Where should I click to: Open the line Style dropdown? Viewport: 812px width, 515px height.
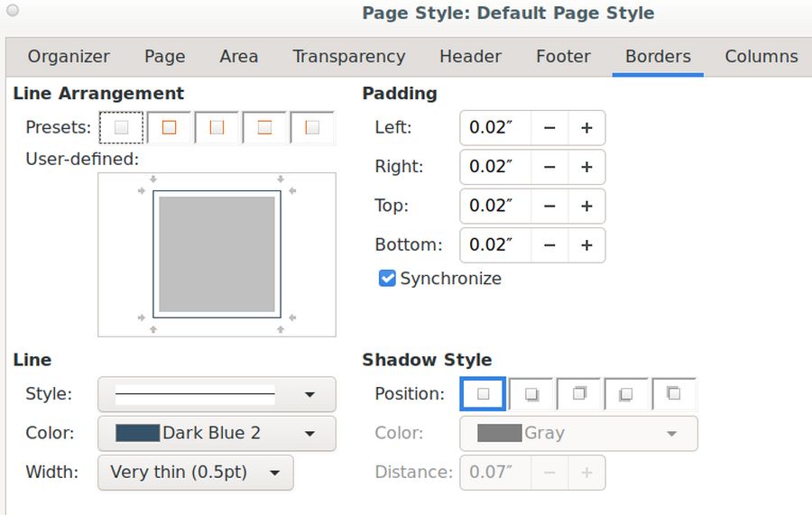point(217,394)
